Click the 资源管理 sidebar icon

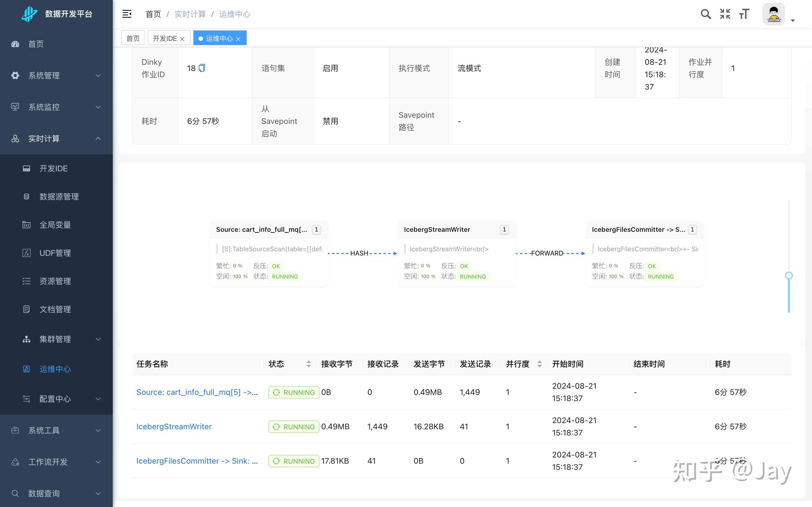pyautogui.click(x=27, y=281)
